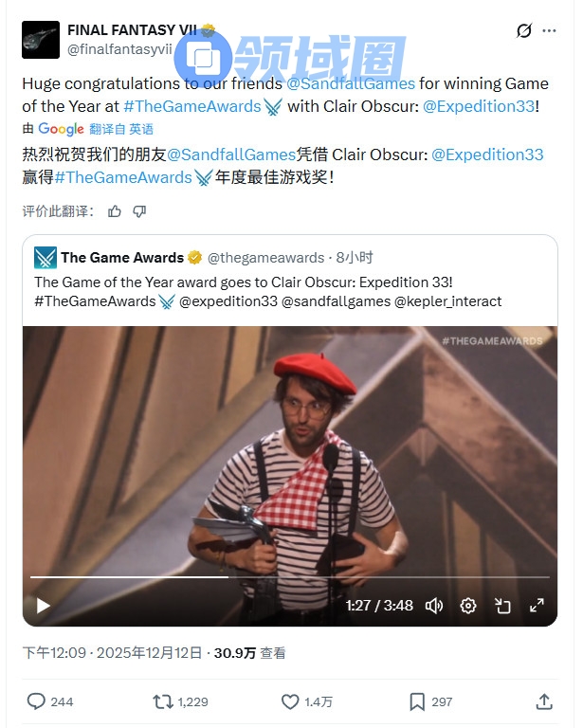This screenshot has width=583, height=728.
Task: Click the thumbs up translation rating icon
Action: click(114, 211)
